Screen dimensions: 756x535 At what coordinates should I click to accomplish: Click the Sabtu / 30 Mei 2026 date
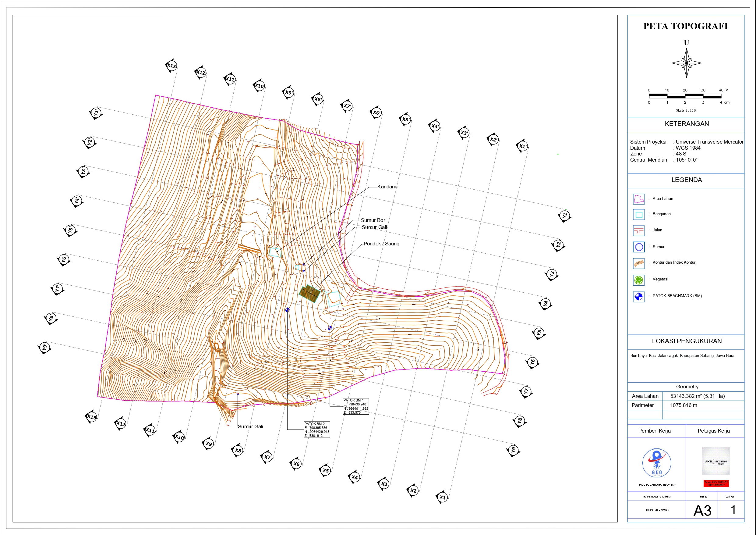click(x=657, y=510)
